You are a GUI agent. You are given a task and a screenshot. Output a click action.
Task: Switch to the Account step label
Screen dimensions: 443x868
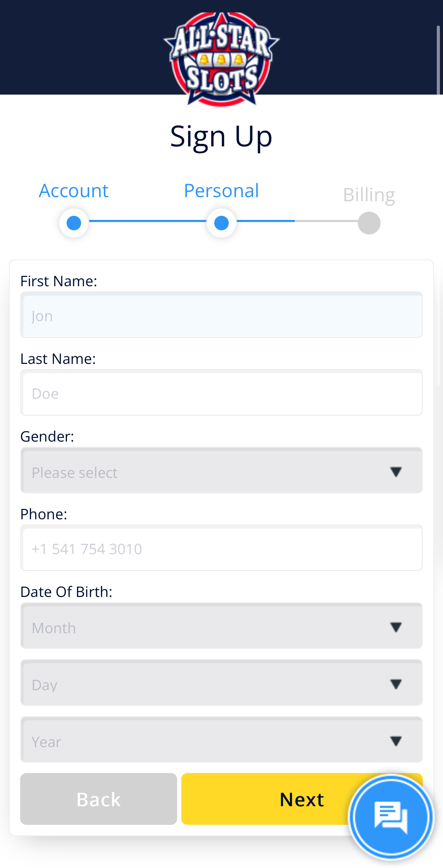pos(74,191)
